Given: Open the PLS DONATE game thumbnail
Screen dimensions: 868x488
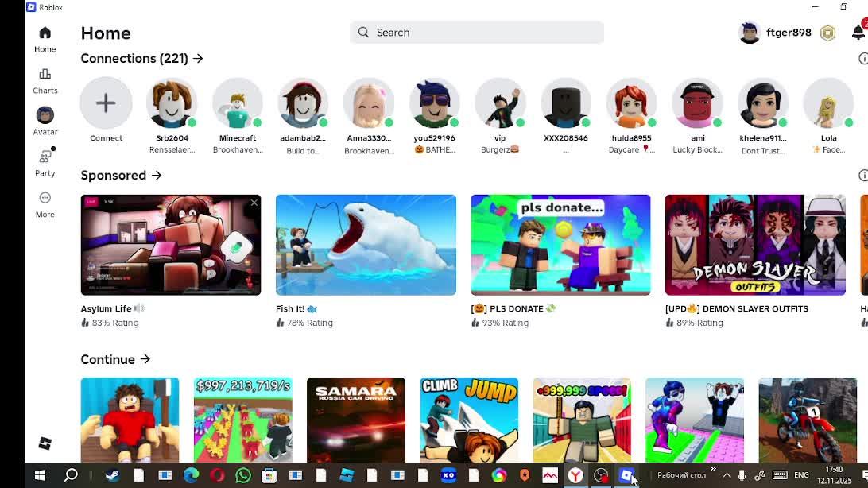Looking at the screenshot, I should [x=560, y=245].
